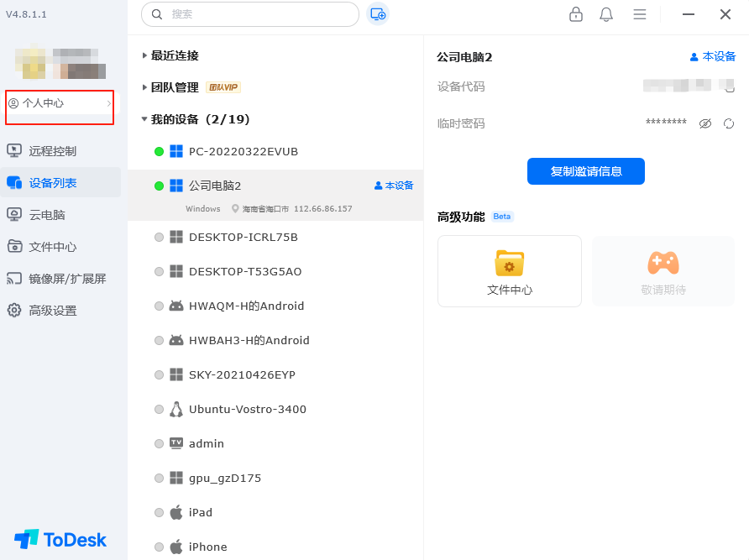Click Linux penguin icon of Ubuntu-Vostro-3400
This screenshot has height=560, width=749.
point(176,409)
